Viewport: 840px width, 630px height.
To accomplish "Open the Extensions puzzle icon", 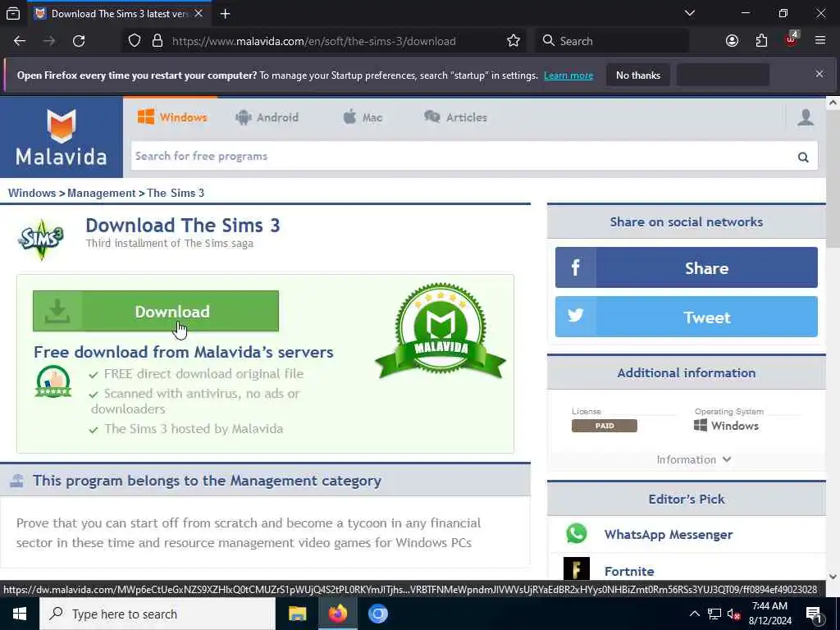I will click(x=761, y=41).
